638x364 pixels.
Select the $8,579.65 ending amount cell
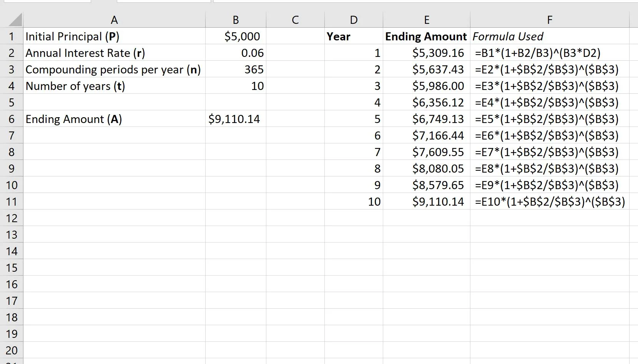[427, 185]
